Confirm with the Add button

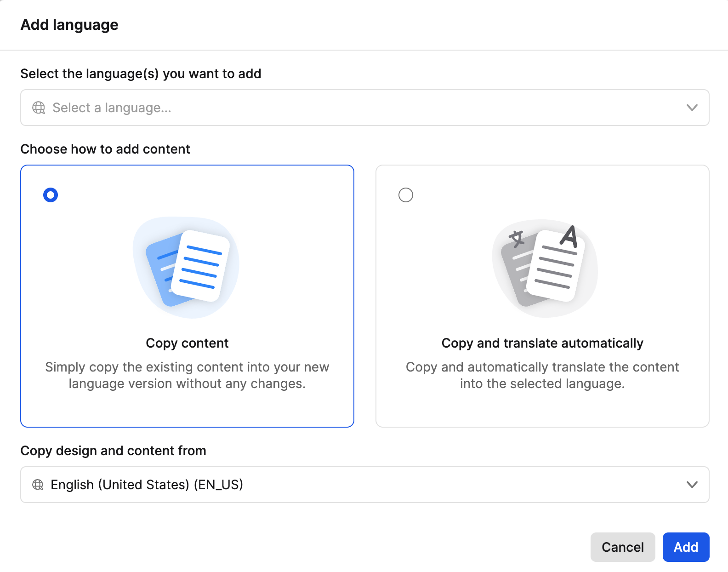pyautogui.click(x=686, y=547)
